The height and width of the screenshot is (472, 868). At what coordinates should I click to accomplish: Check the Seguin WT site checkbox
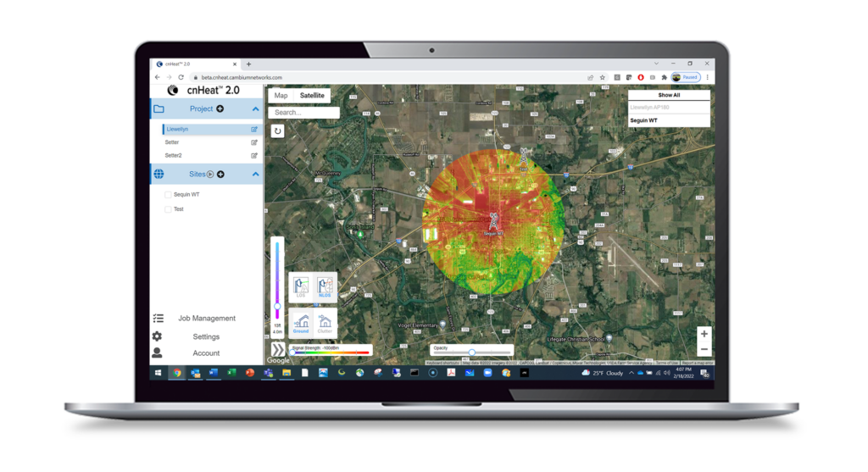[x=168, y=195]
